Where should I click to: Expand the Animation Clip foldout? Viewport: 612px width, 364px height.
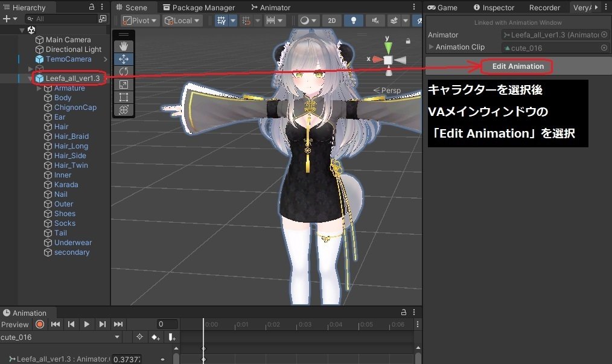(x=432, y=47)
